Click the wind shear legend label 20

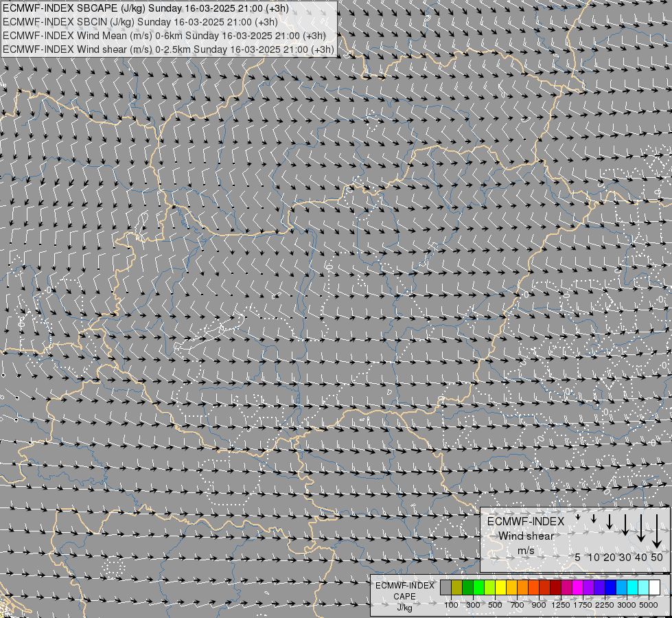click(610, 557)
